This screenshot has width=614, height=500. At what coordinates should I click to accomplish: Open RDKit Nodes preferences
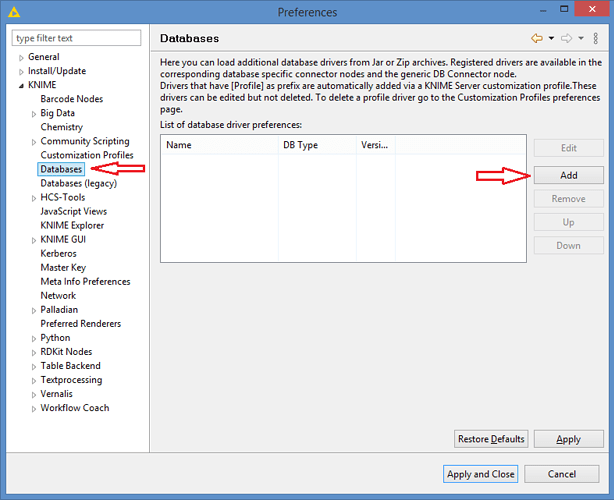point(66,352)
